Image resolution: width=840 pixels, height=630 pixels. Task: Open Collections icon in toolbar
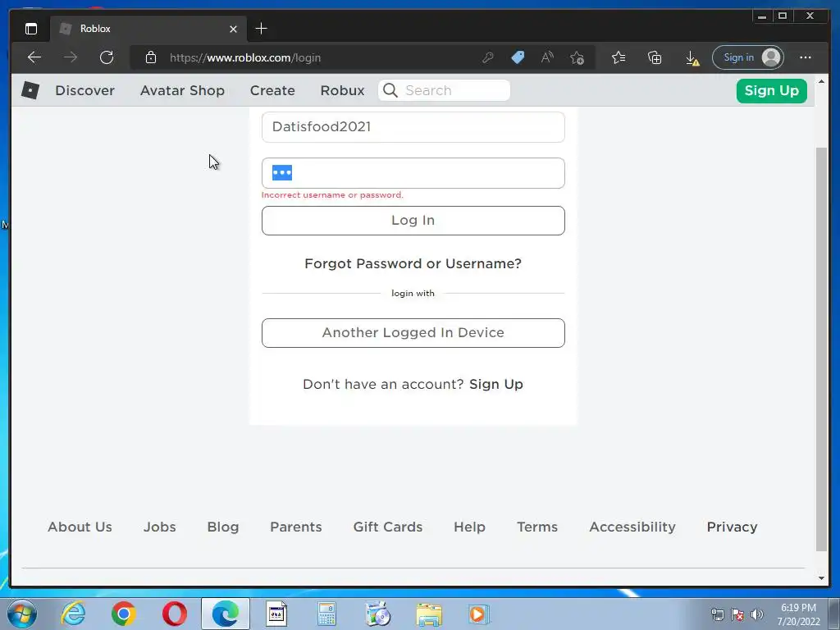click(655, 57)
